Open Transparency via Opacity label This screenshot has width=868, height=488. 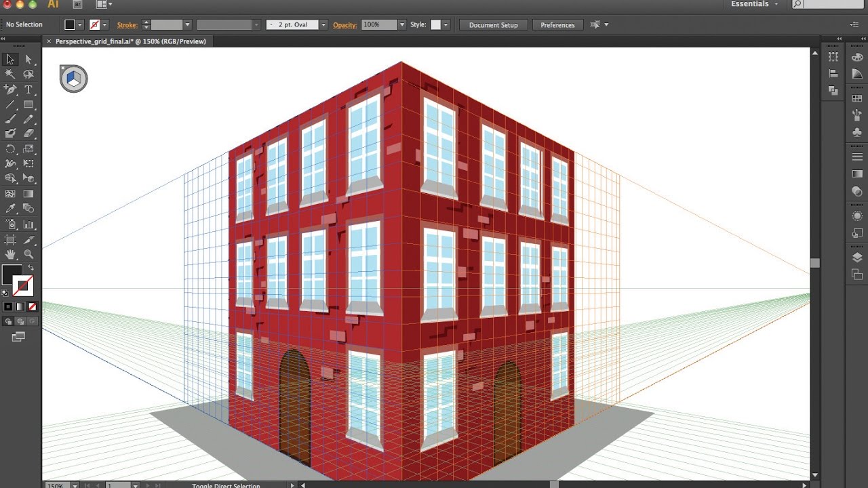pyautogui.click(x=345, y=25)
